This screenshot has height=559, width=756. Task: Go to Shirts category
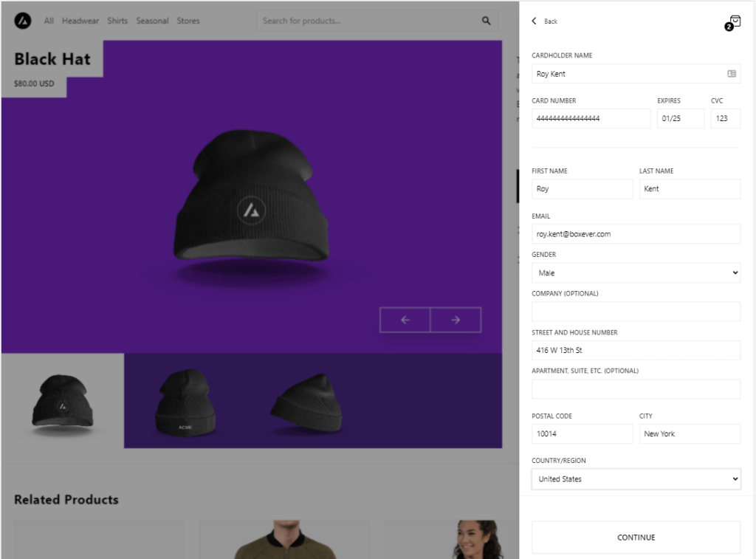point(117,21)
